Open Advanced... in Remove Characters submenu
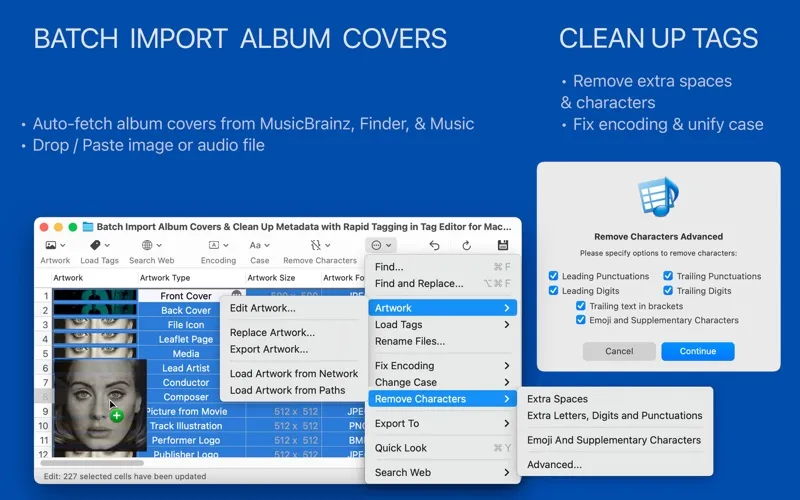 click(615, 464)
